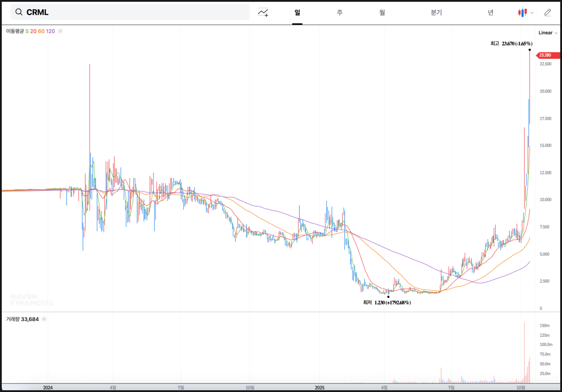Select the pencil drawing tool

click(547, 12)
